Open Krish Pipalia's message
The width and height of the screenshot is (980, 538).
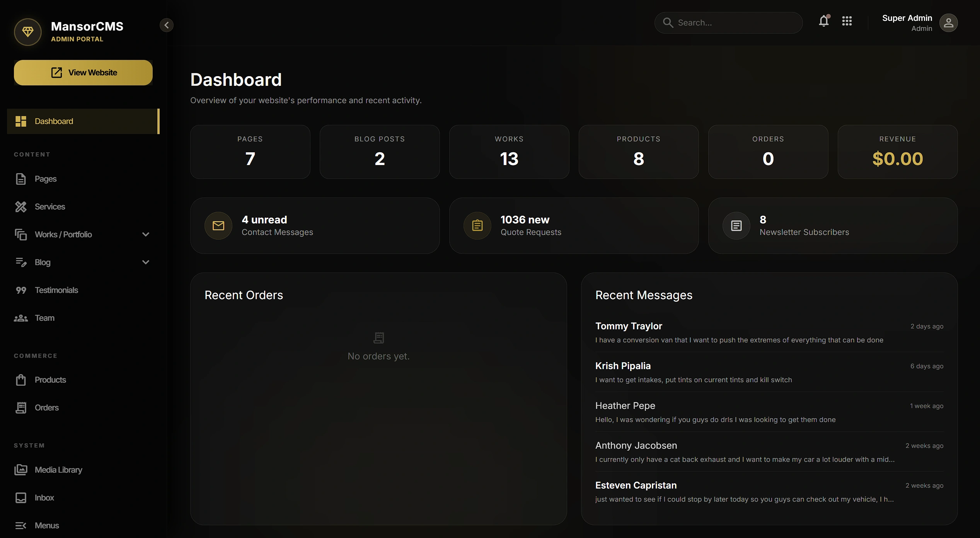[x=769, y=373]
